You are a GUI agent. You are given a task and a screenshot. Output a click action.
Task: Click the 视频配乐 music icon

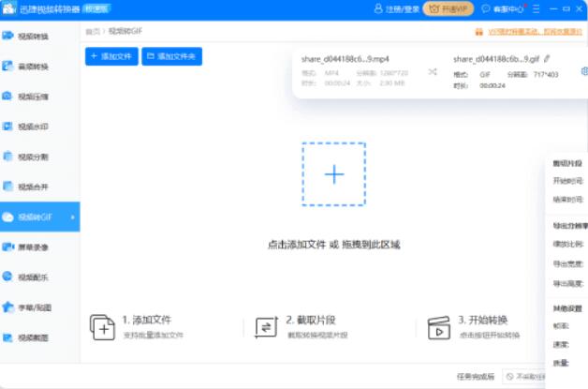point(7,277)
